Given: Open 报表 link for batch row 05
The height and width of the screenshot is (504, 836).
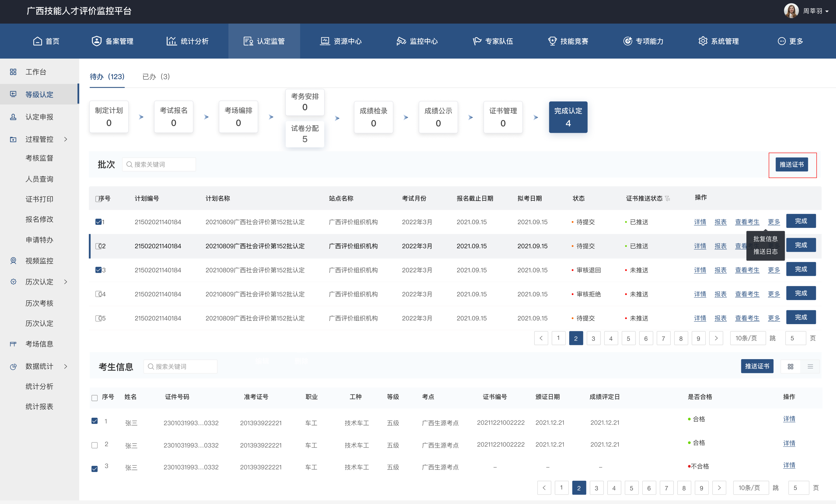Looking at the screenshot, I should 721,318.
